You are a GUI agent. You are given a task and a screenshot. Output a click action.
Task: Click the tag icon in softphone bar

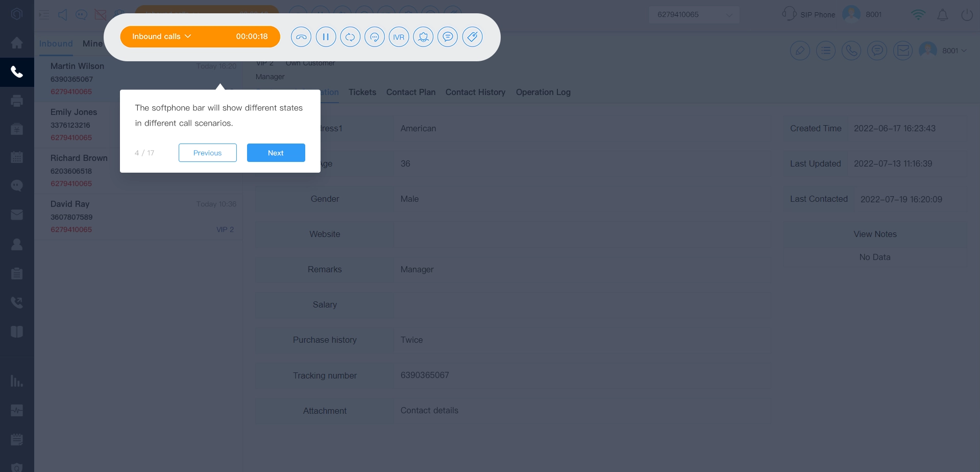(472, 37)
